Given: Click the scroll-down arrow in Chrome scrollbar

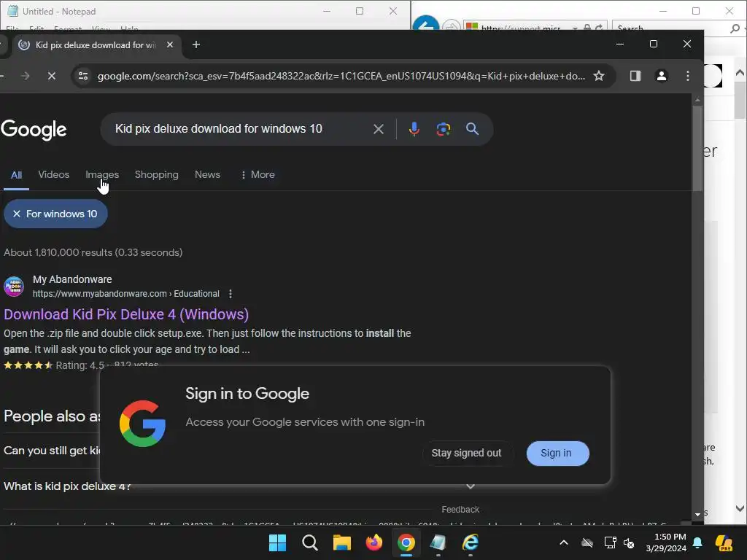Looking at the screenshot, I should click(x=697, y=514).
